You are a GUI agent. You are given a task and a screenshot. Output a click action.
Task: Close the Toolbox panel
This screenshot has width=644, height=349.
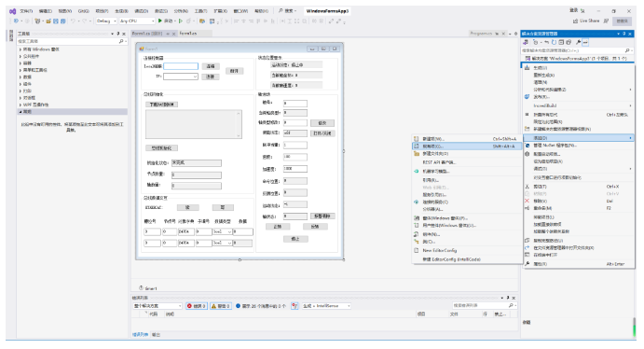click(x=124, y=34)
